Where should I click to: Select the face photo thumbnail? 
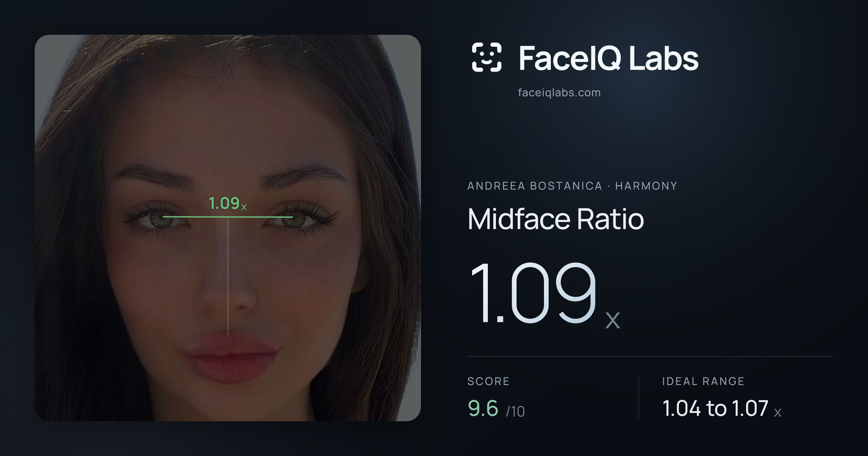[228, 228]
